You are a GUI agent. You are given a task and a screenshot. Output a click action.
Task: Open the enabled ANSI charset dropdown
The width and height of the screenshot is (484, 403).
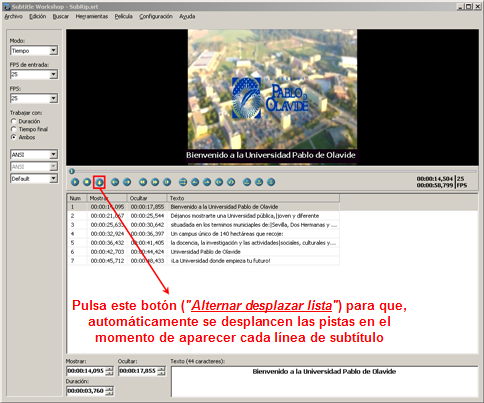pyautogui.click(x=34, y=155)
